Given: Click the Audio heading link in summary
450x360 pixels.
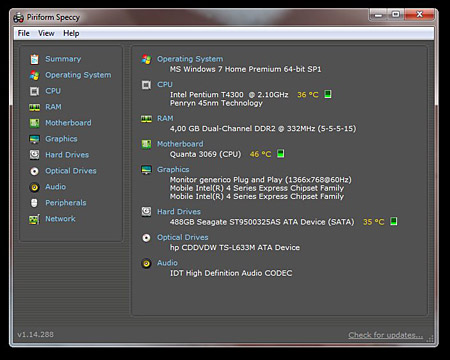Looking at the screenshot, I should (x=167, y=263).
